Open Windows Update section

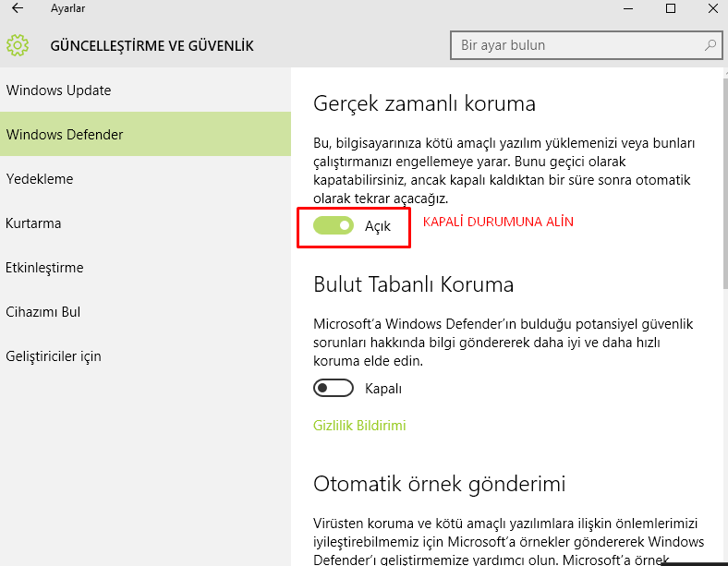[58, 90]
